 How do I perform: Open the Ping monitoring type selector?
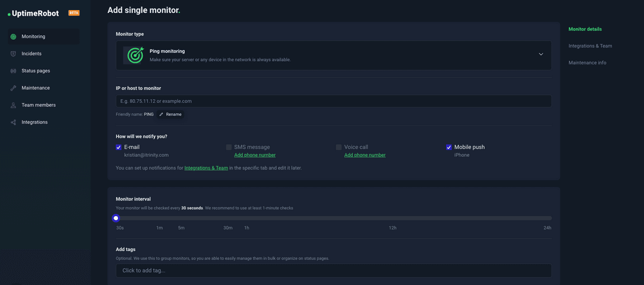click(x=334, y=55)
